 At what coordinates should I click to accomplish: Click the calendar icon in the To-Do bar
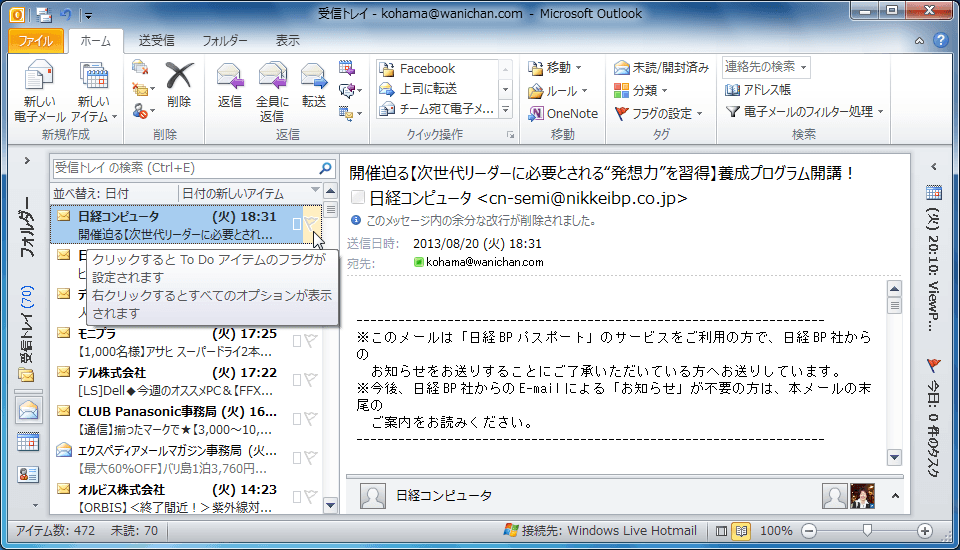tap(934, 193)
